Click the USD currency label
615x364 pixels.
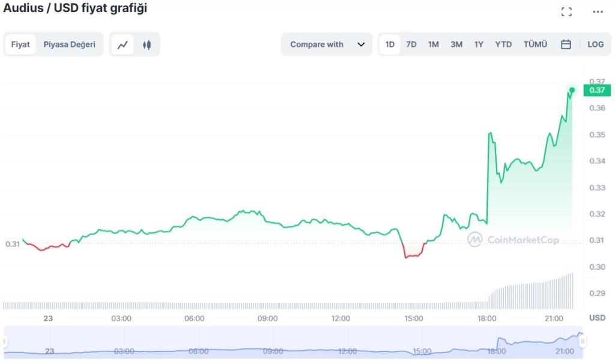tap(597, 318)
